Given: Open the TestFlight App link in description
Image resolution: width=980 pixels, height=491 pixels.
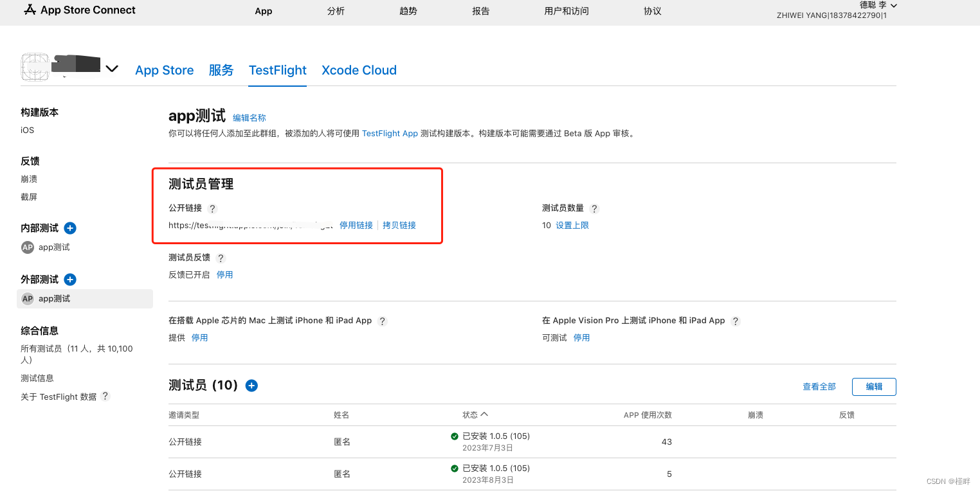Looking at the screenshot, I should point(390,134).
